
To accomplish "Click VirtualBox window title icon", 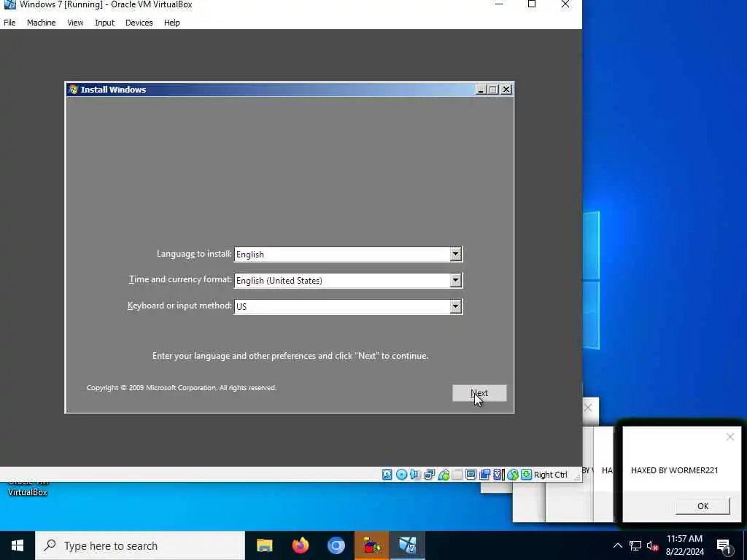I will [9, 4].
